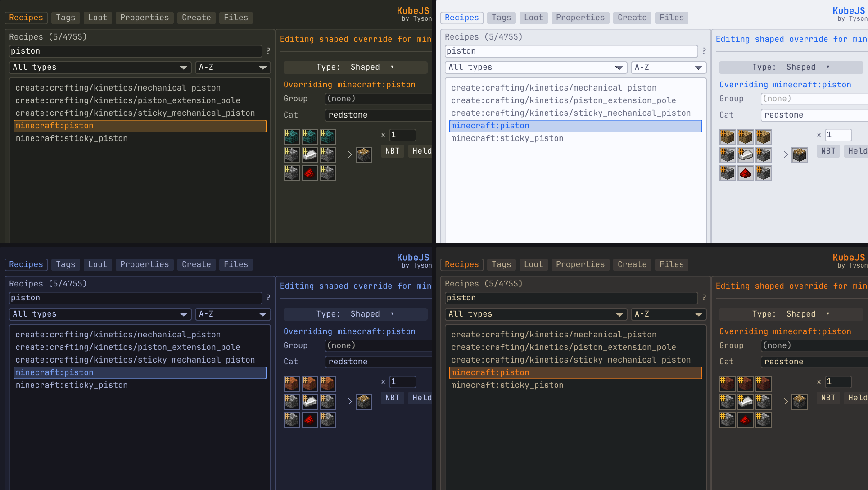
Task: Focus the Group field in the light-theme panel
Action: [x=814, y=99]
